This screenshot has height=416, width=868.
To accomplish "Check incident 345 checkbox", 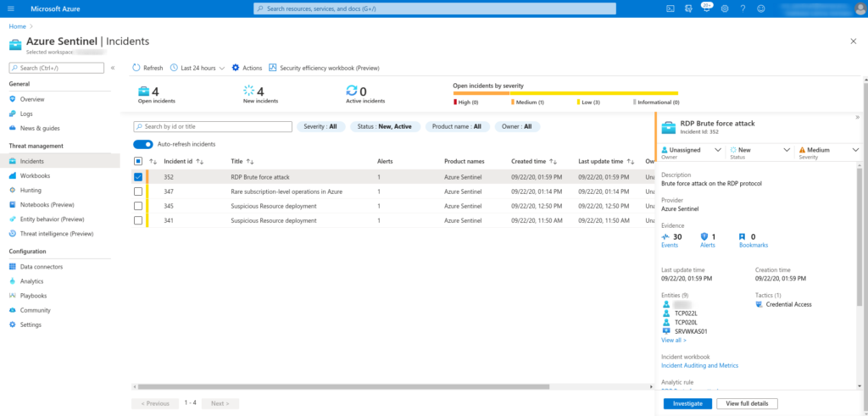I will [138, 206].
